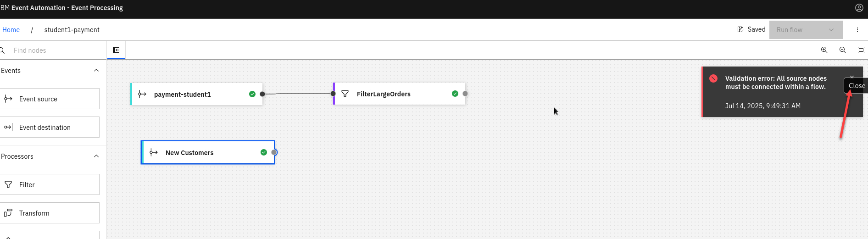Click the green check on New Customers node
Image resolution: width=868 pixels, height=239 pixels.
click(263, 152)
